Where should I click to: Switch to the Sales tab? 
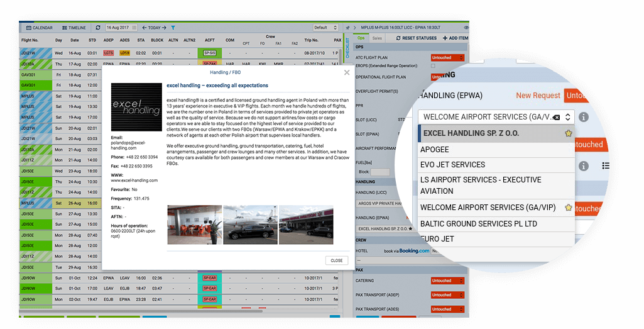click(x=378, y=38)
